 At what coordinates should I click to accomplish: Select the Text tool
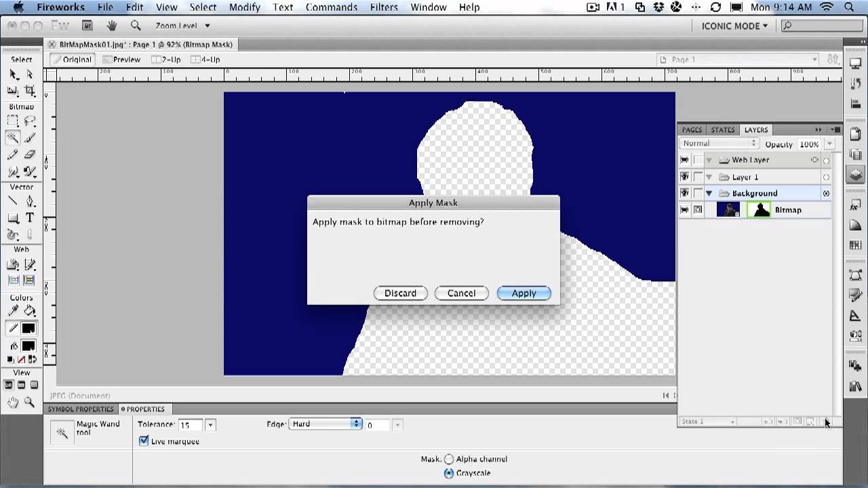[x=30, y=218]
